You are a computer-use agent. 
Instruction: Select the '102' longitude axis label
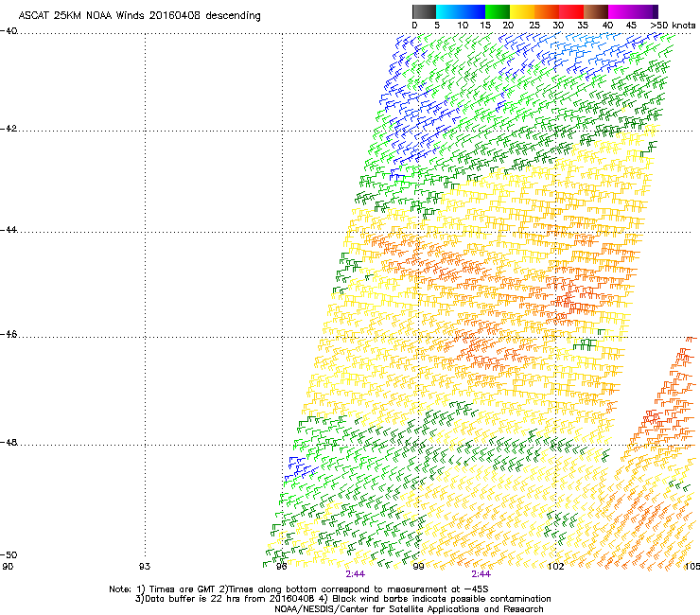pos(555,567)
